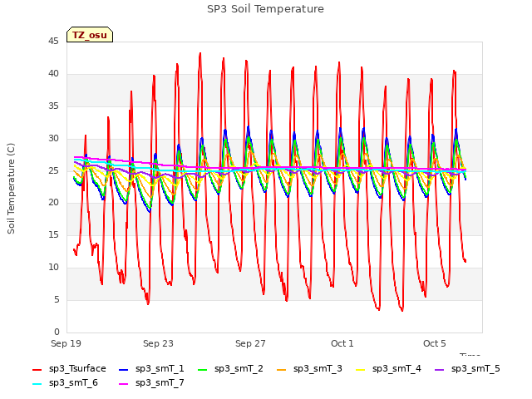Click the blue sp3_smT_1 legend swatch

[x=124, y=369]
